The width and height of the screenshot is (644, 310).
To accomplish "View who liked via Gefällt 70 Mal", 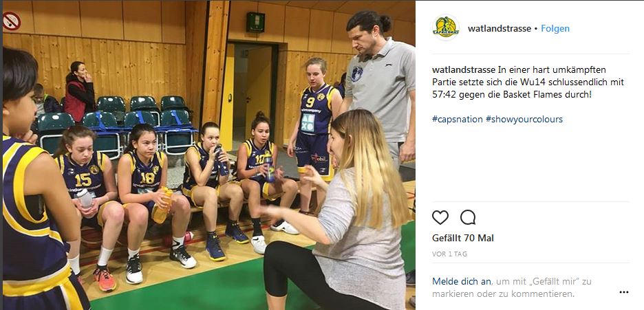I will [x=463, y=238].
